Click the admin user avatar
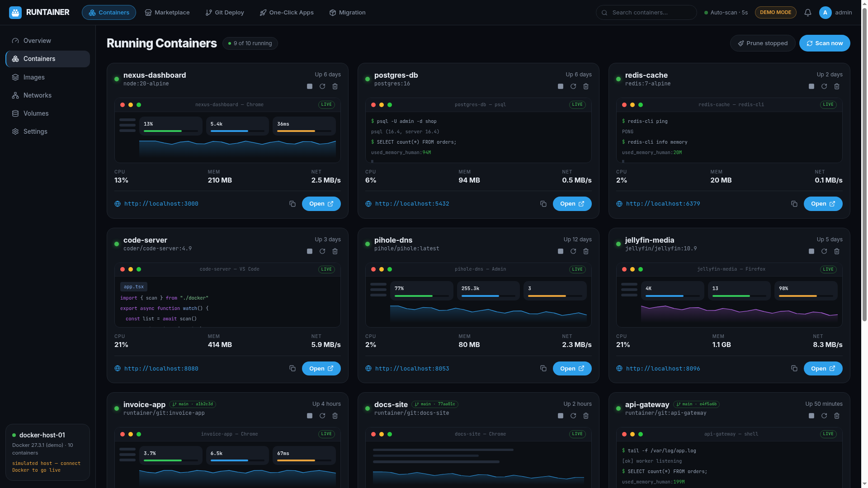The width and height of the screenshot is (868, 488). coord(825,13)
